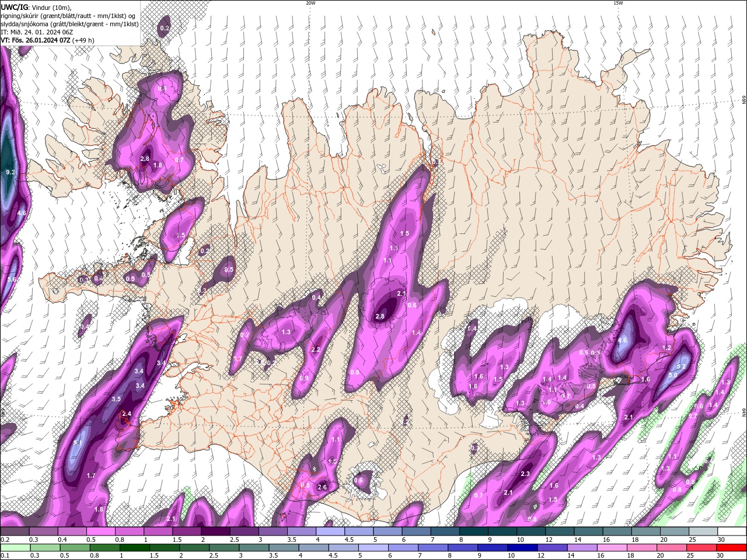Image resolution: width=747 pixels, height=560 pixels.
Task: Click the pale green 0.1 rain scale swatch
Action: click(14, 548)
